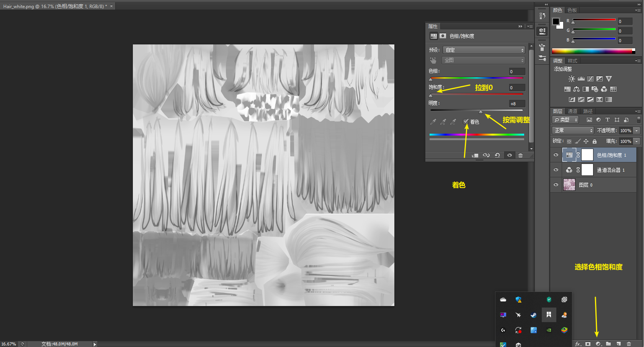Open the Steam tray icon
The width and height of the screenshot is (644, 347).
tap(533, 315)
